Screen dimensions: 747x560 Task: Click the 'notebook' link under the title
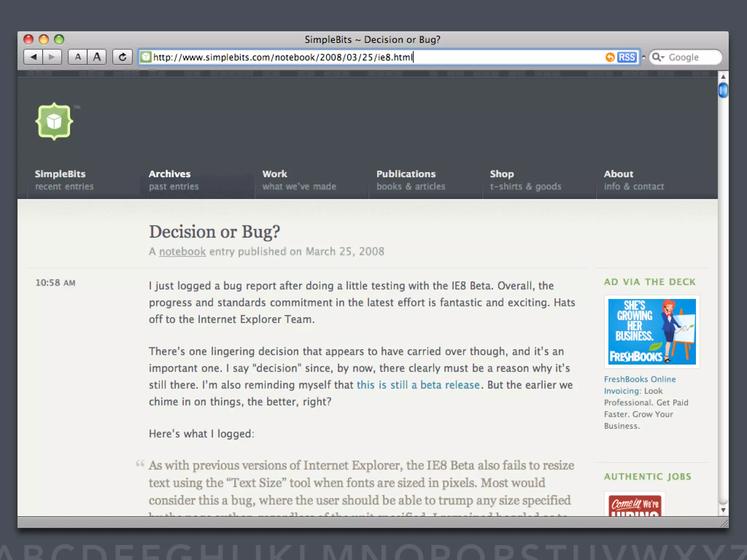point(182,252)
